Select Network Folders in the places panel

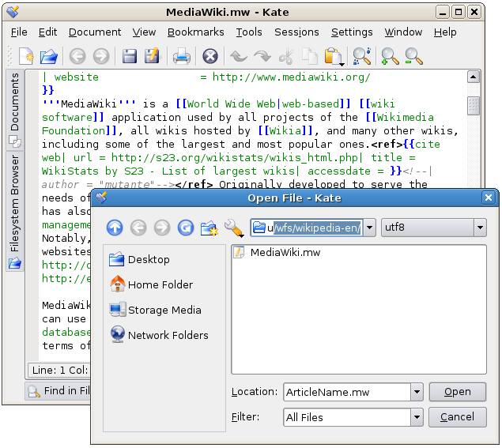tap(159, 335)
